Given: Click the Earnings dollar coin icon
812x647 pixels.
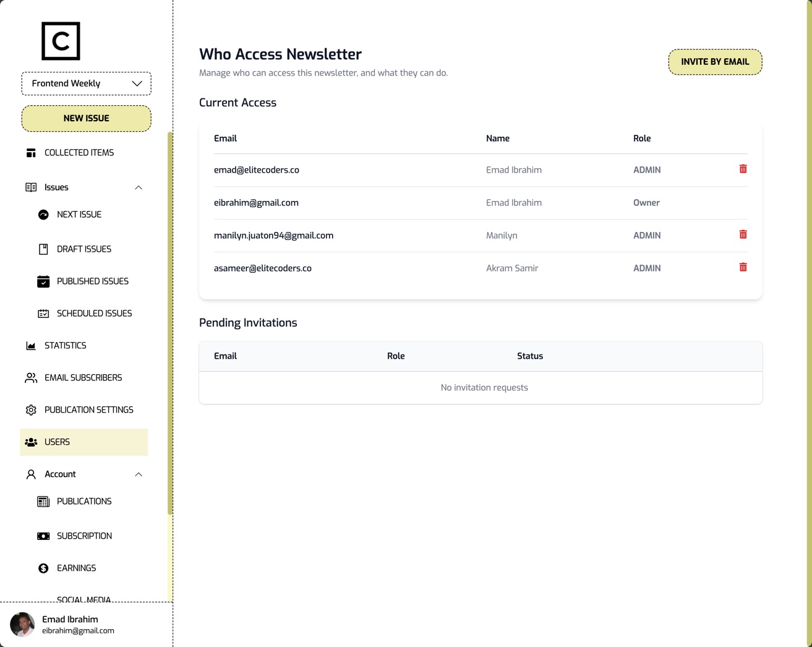Looking at the screenshot, I should coord(43,568).
